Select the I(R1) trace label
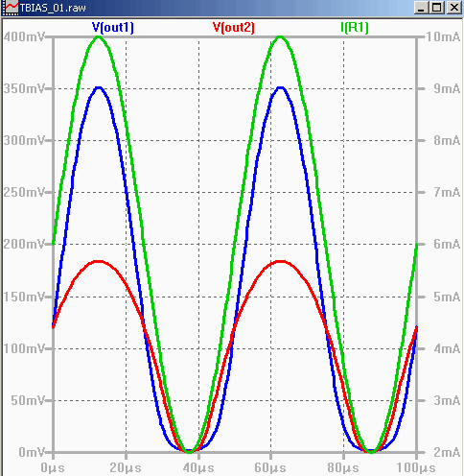 pos(355,28)
